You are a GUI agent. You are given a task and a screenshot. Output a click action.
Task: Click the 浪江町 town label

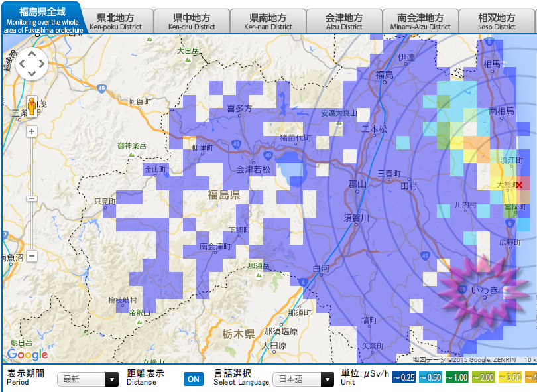512,160
